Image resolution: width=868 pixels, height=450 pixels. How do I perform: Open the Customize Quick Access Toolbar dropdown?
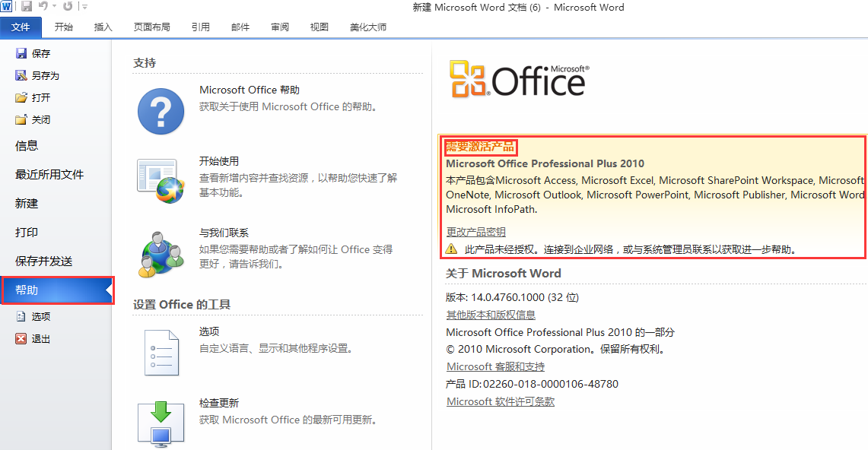point(84,7)
